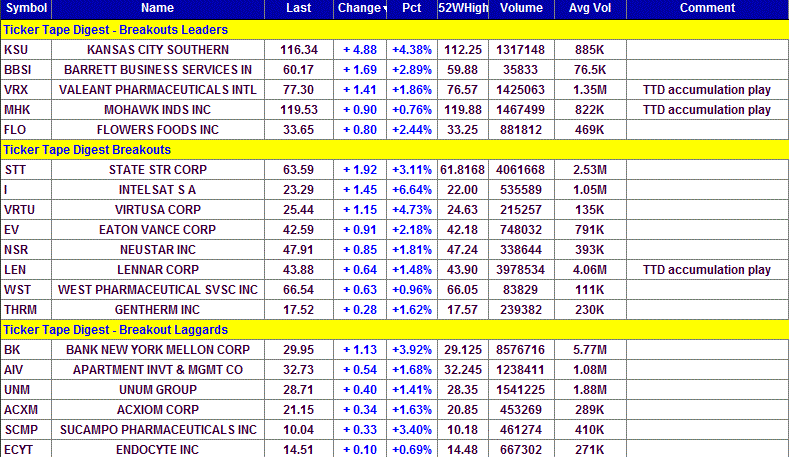789x457 pixels.
Task: Select the KSU symbol cell
Action: (26, 50)
